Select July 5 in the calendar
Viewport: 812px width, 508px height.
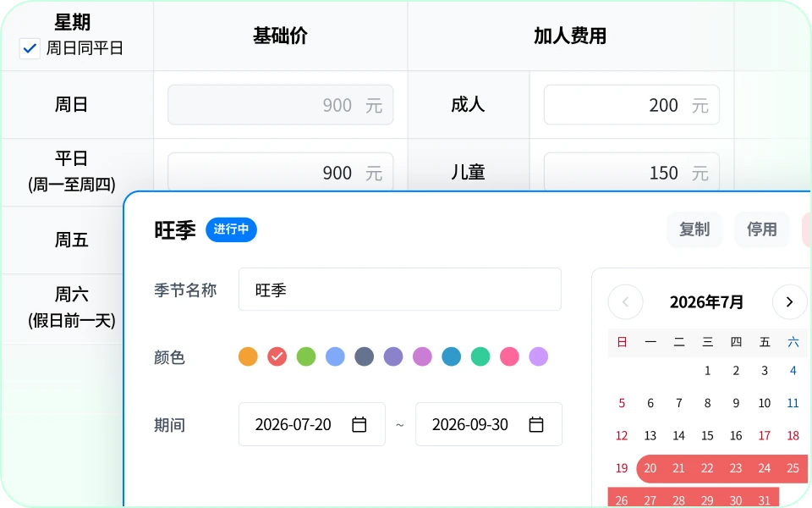coord(622,403)
